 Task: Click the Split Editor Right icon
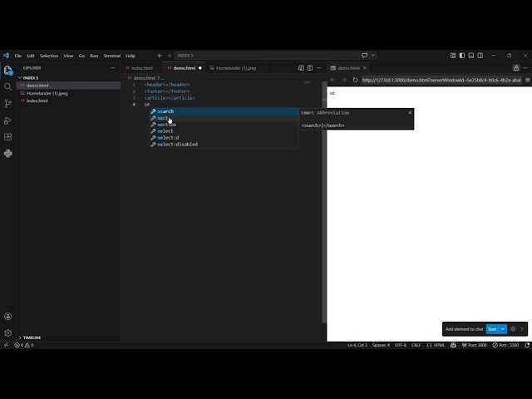coord(310,68)
